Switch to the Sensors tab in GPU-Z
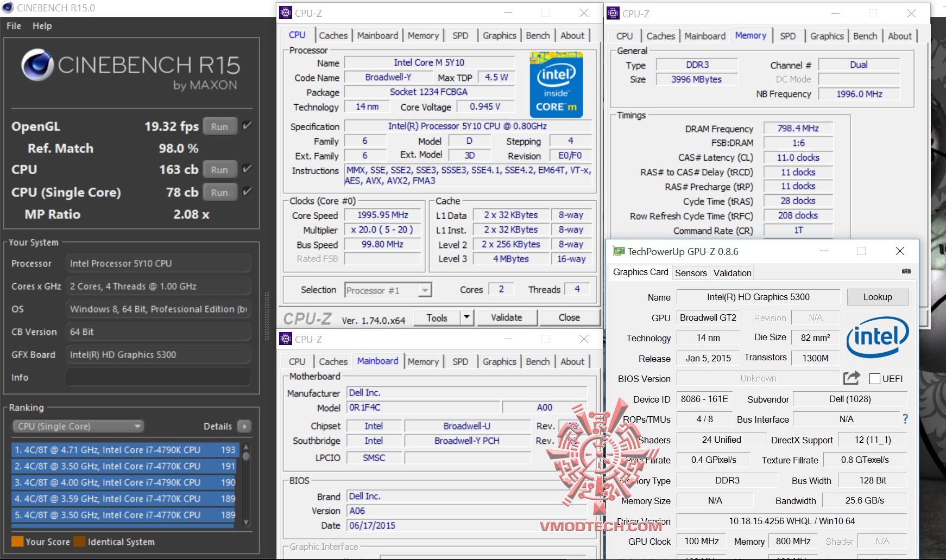 690,273
